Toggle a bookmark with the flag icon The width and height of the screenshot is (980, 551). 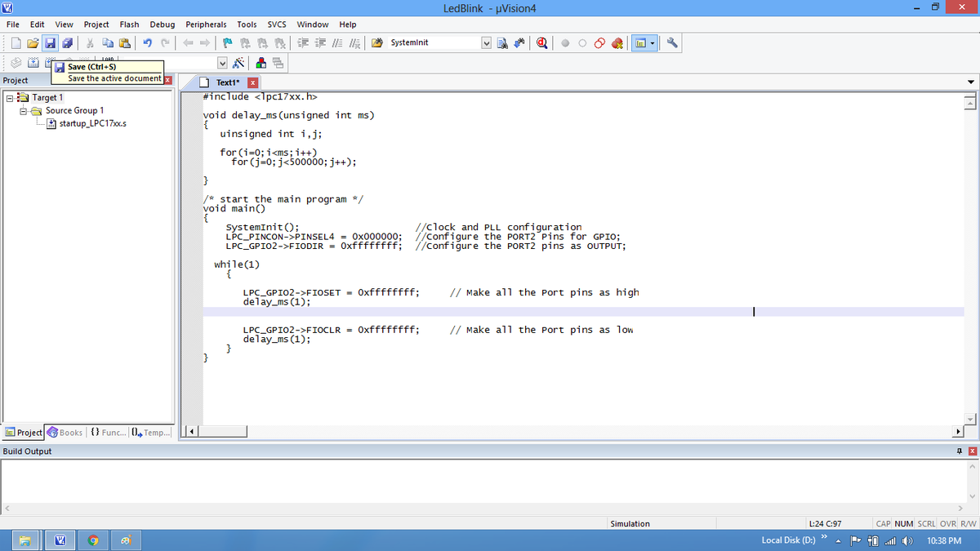[x=228, y=42]
